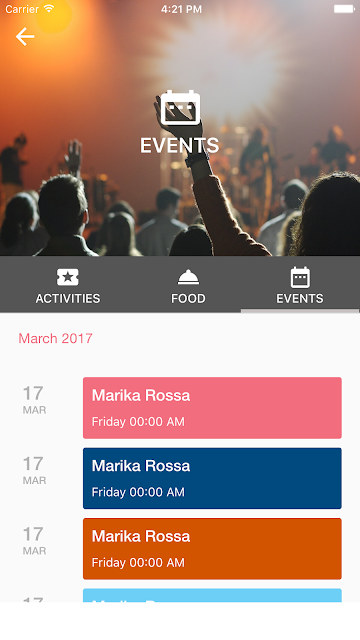Click the large calendar icon in header

coord(180,108)
